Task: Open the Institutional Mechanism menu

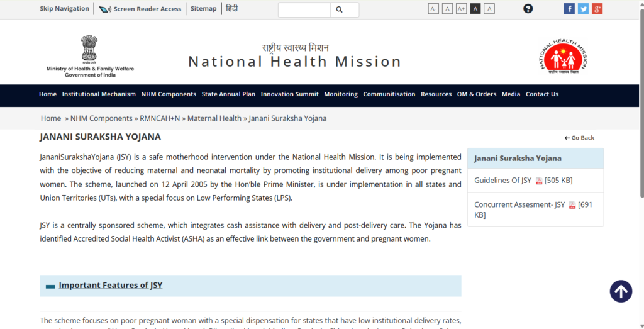Action: (99, 94)
